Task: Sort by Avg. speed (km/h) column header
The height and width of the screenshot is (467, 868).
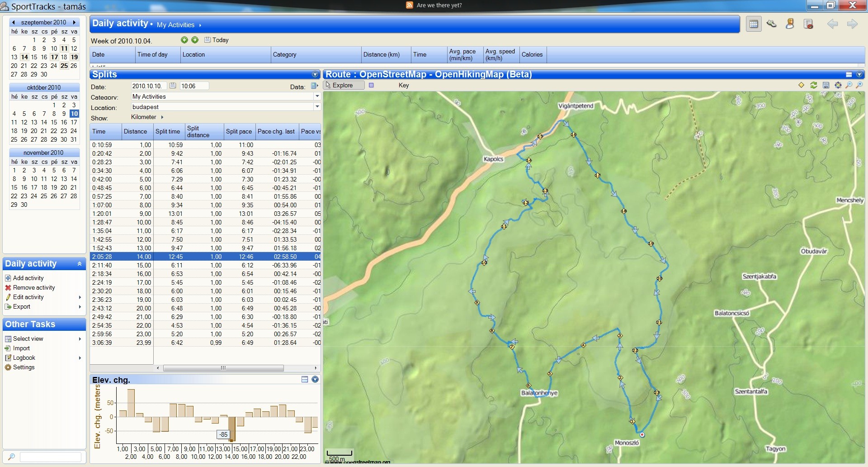Action: click(501, 54)
